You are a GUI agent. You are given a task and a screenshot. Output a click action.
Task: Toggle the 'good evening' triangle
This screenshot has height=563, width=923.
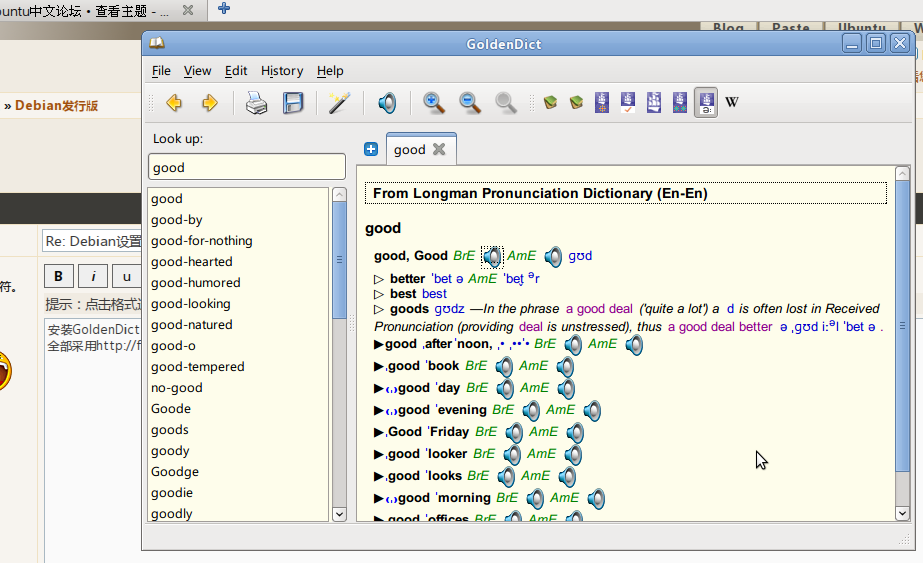click(x=379, y=410)
